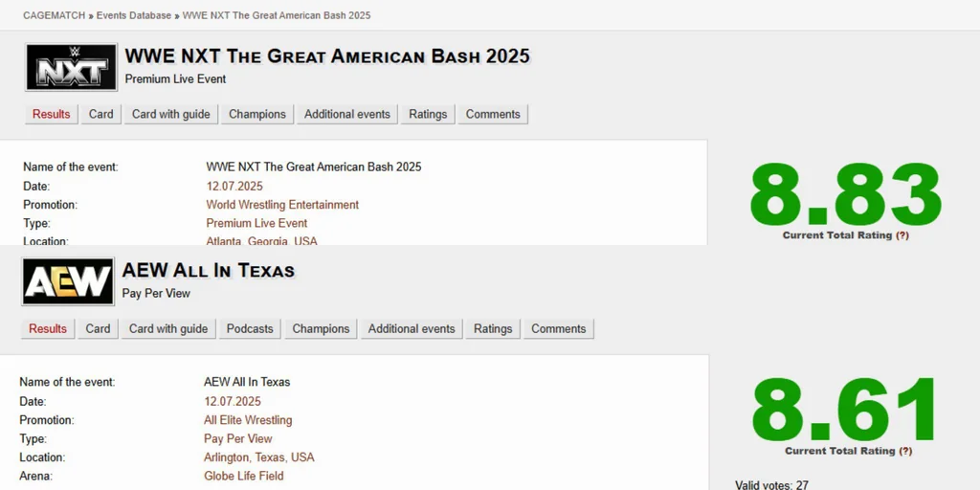Image resolution: width=980 pixels, height=490 pixels.
Task: Select Results tab for NXT Great American Bash
Action: tap(52, 115)
